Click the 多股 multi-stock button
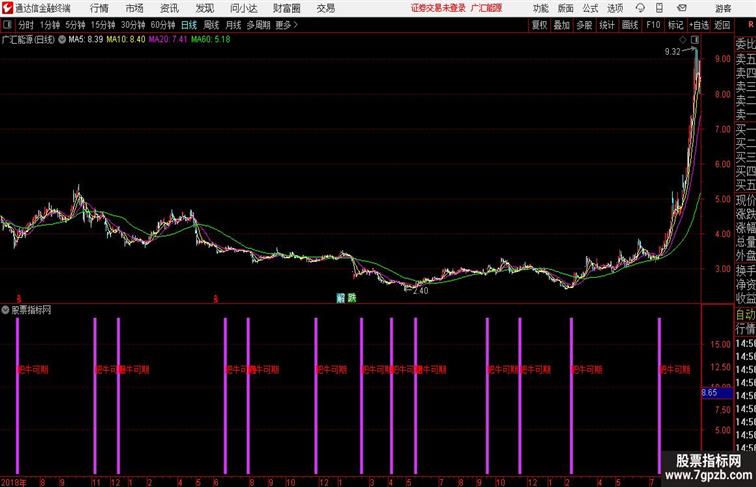 584,25
